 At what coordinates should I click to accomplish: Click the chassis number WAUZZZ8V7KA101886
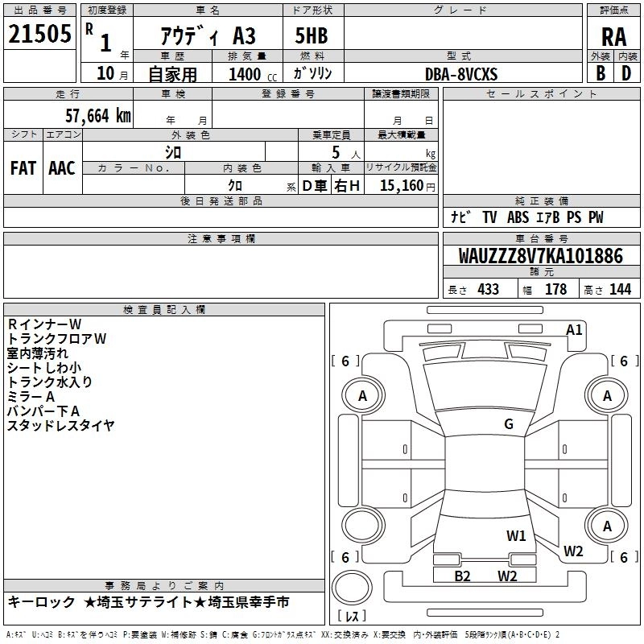[541, 255]
